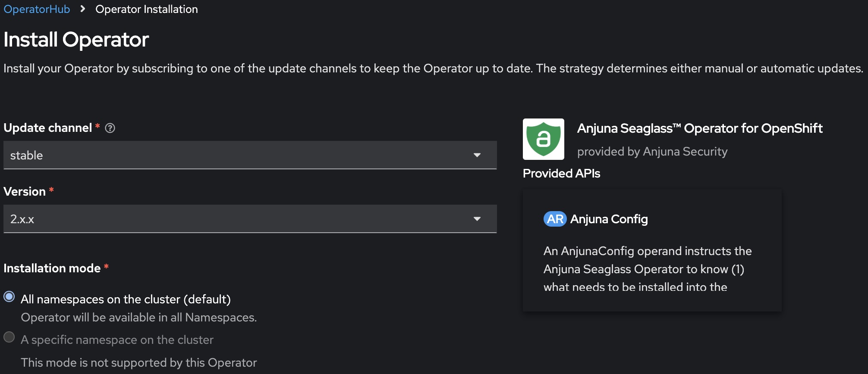
Task: Click the AnjunaConfig operand description text
Action: tap(647, 269)
